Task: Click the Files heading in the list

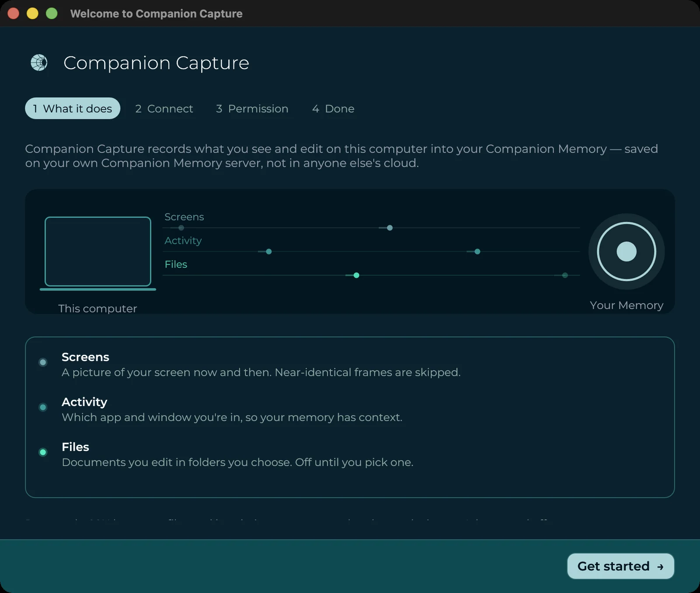Action: [x=75, y=447]
